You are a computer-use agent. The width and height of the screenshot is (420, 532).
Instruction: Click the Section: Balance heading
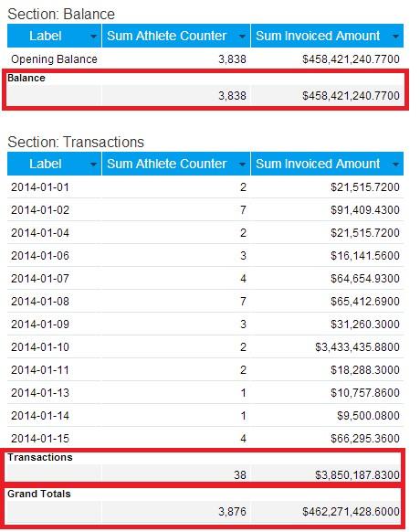(x=61, y=15)
